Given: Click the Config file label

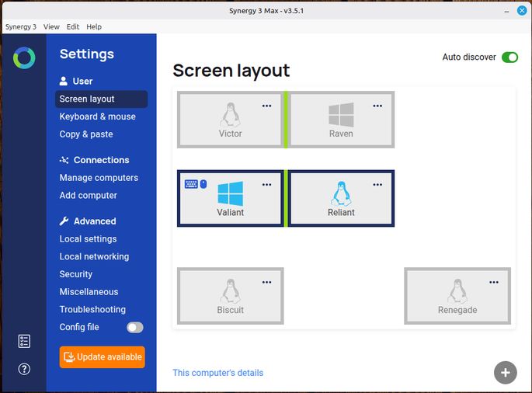Looking at the screenshot, I should click(x=79, y=327).
